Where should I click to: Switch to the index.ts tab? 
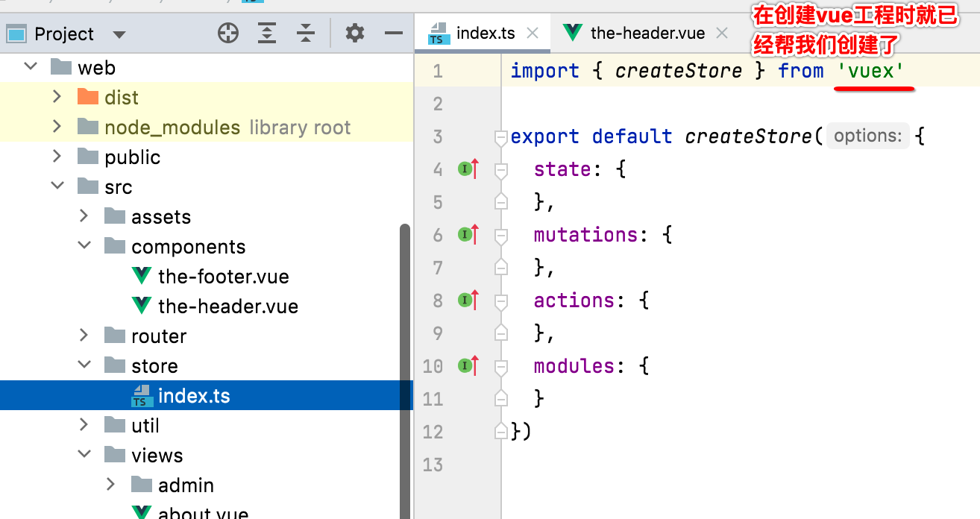pyautogui.click(x=483, y=33)
